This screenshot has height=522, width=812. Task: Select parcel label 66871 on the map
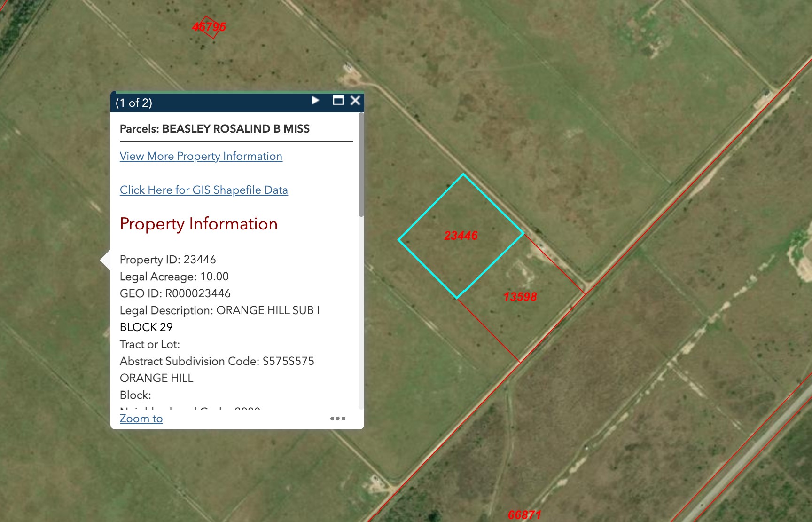tap(525, 515)
